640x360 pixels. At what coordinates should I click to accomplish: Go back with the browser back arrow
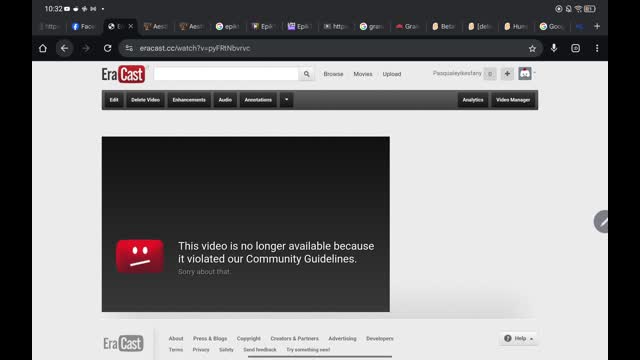tap(64, 48)
